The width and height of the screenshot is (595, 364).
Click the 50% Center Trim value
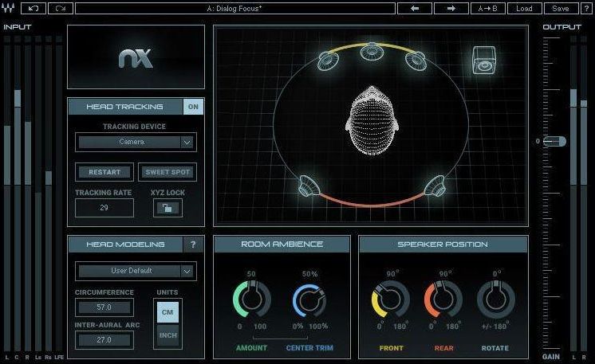[309, 274]
